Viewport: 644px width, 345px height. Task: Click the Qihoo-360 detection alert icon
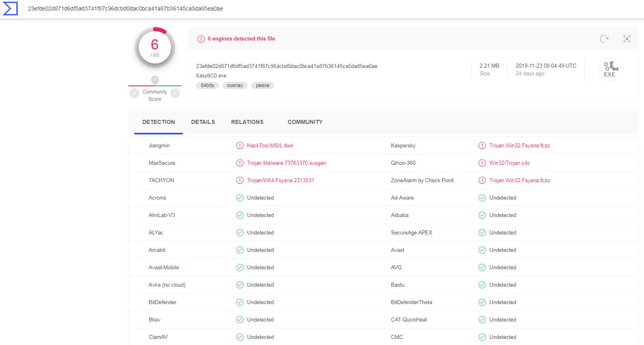tap(482, 163)
